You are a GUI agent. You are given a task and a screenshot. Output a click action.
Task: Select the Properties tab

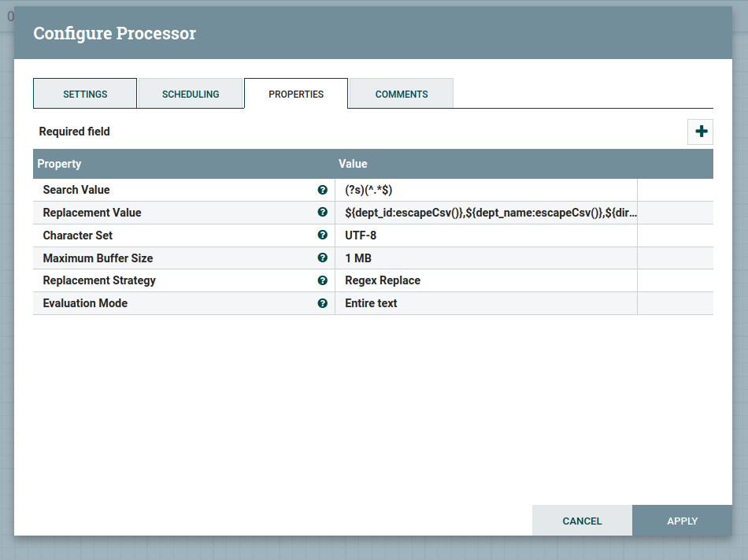296,94
